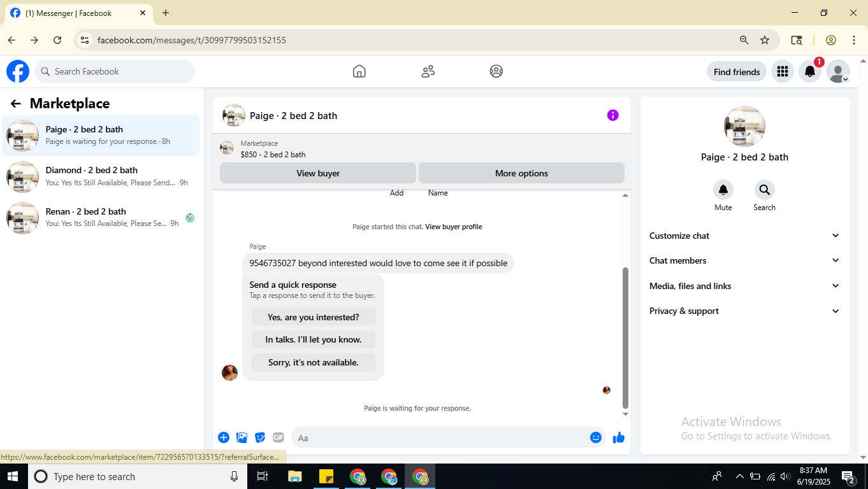Send "In talks. I'll let you know." response
The height and width of the screenshot is (489, 868).
click(x=314, y=339)
